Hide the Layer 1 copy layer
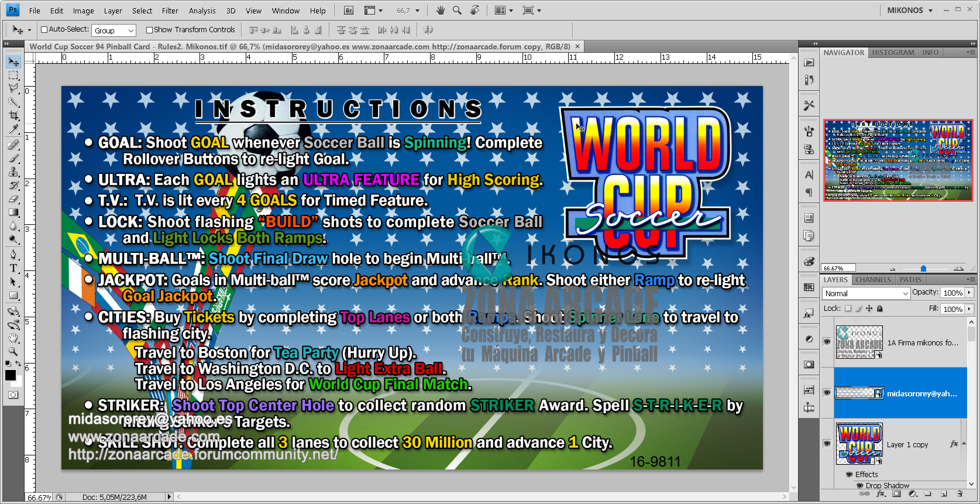The height and width of the screenshot is (504, 980). tap(827, 444)
